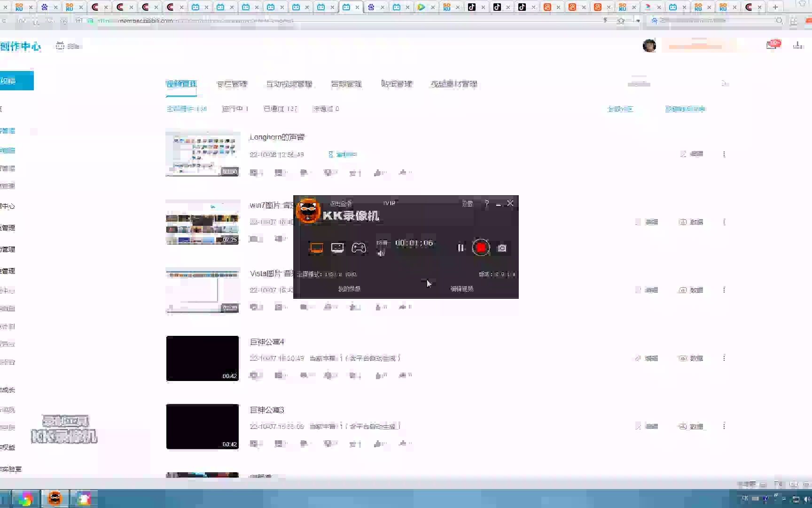Image resolution: width=812 pixels, height=508 pixels.
Task: Open KK recorder help question mark
Action: 487,203
